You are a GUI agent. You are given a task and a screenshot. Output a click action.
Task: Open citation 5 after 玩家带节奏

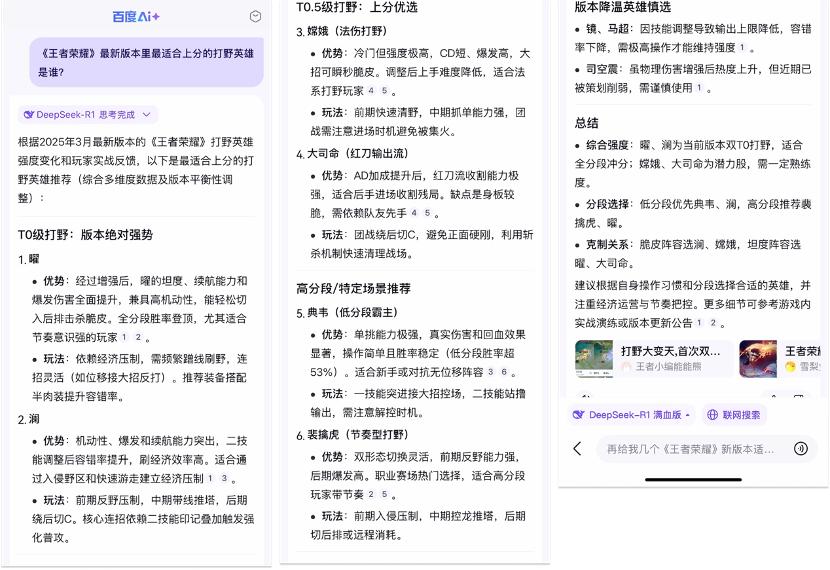pos(384,494)
